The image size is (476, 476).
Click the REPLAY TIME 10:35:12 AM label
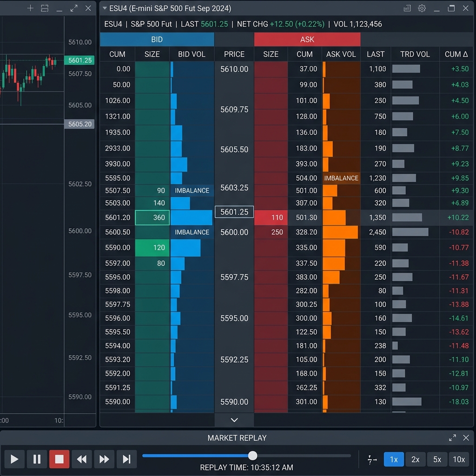click(246, 468)
